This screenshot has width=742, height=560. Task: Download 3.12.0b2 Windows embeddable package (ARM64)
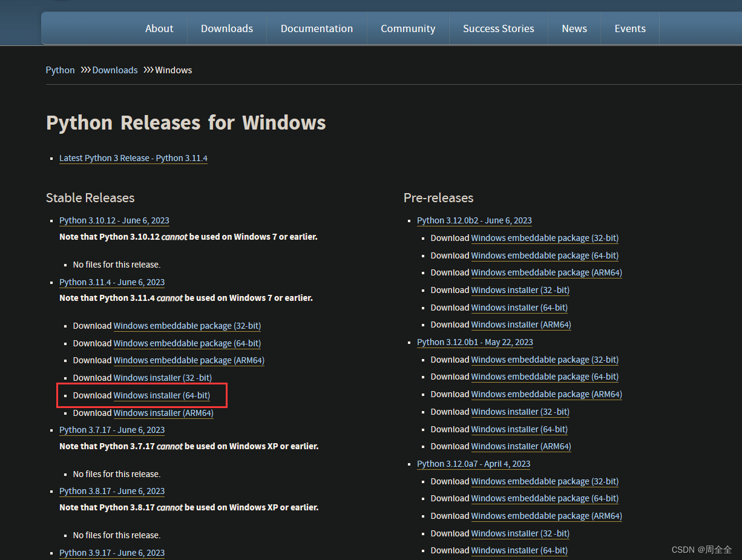pos(547,272)
